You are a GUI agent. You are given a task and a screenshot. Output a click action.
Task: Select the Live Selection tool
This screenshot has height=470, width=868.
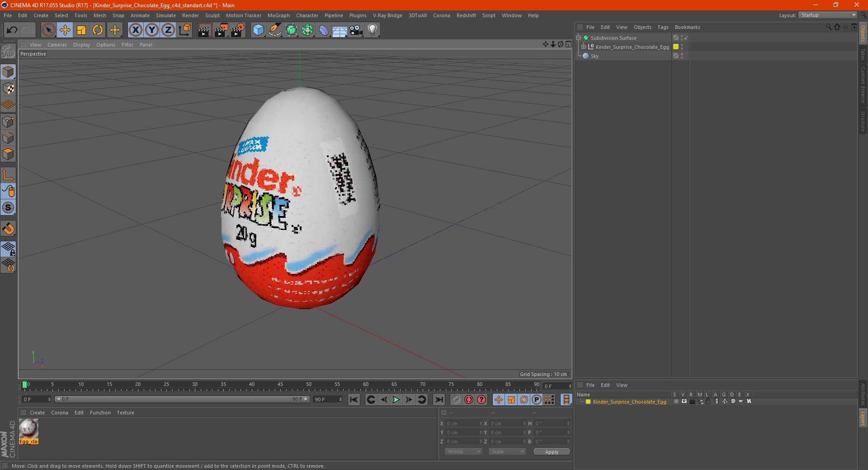tap(48, 30)
